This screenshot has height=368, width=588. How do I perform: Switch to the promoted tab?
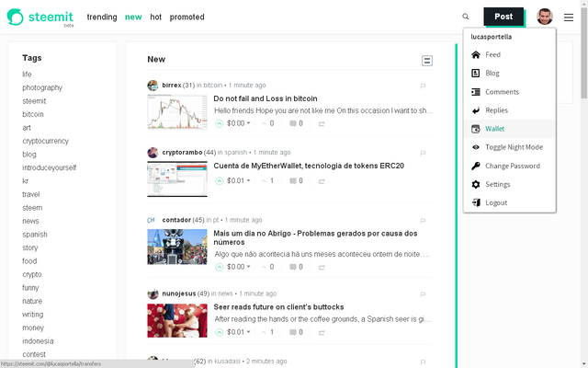pos(187,17)
